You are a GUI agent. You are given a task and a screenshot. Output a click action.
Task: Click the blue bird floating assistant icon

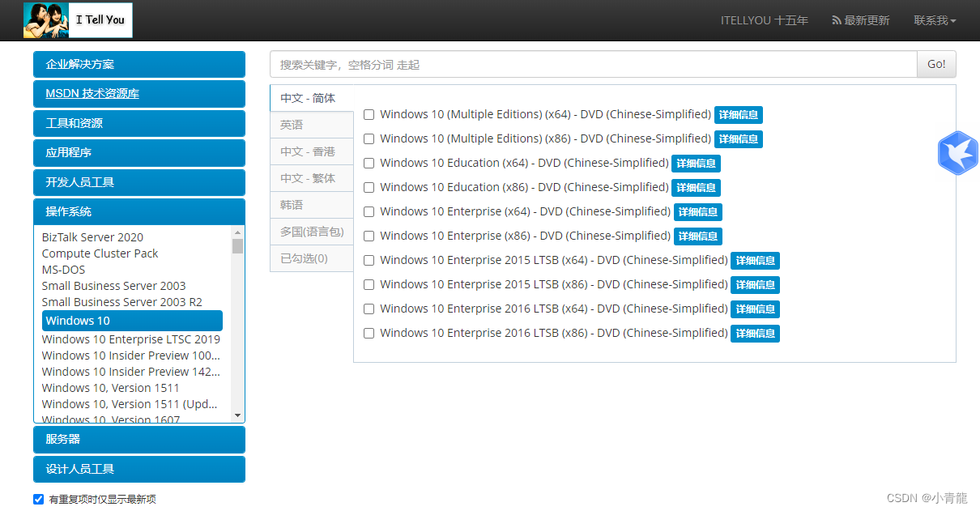[958, 152]
